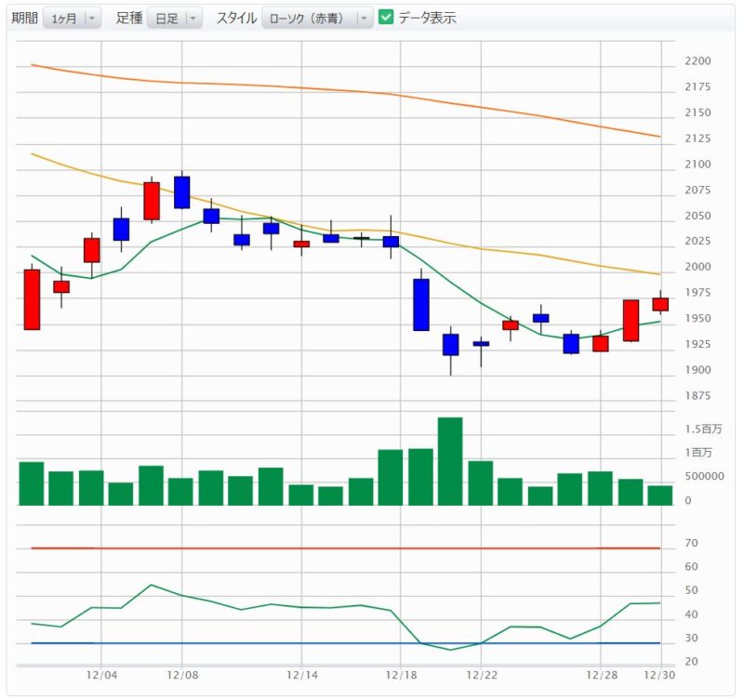Click the first volume bar at far left

[x=32, y=483]
